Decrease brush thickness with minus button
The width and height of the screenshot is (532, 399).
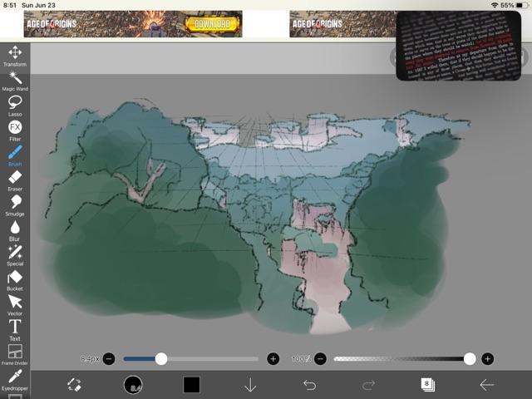click(109, 358)
